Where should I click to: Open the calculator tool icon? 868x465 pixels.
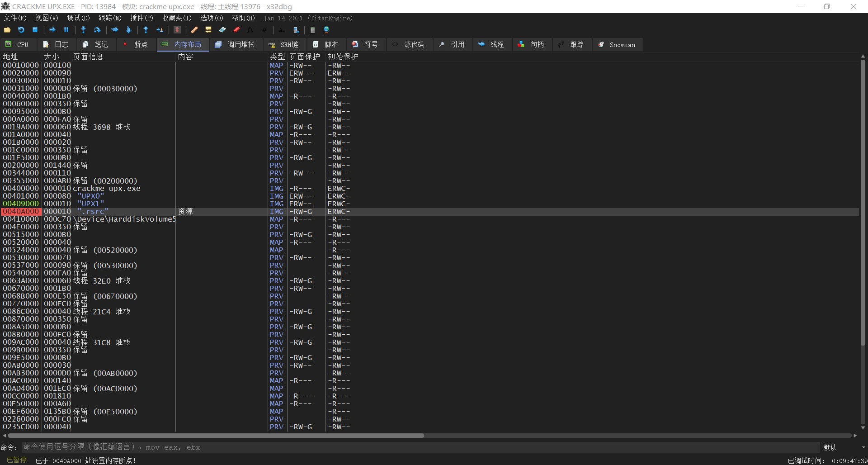tap(312, 30)
